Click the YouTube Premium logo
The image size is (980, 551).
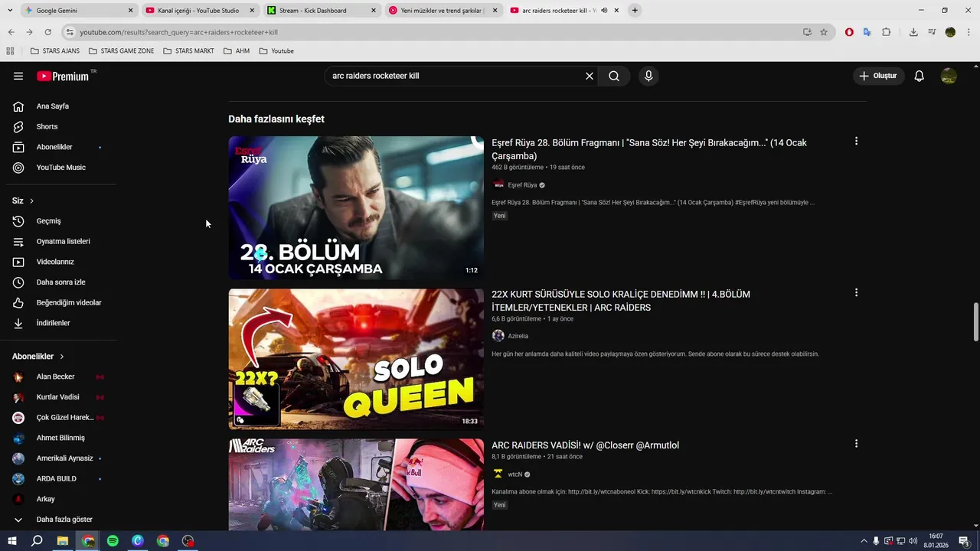click(64, 76)
